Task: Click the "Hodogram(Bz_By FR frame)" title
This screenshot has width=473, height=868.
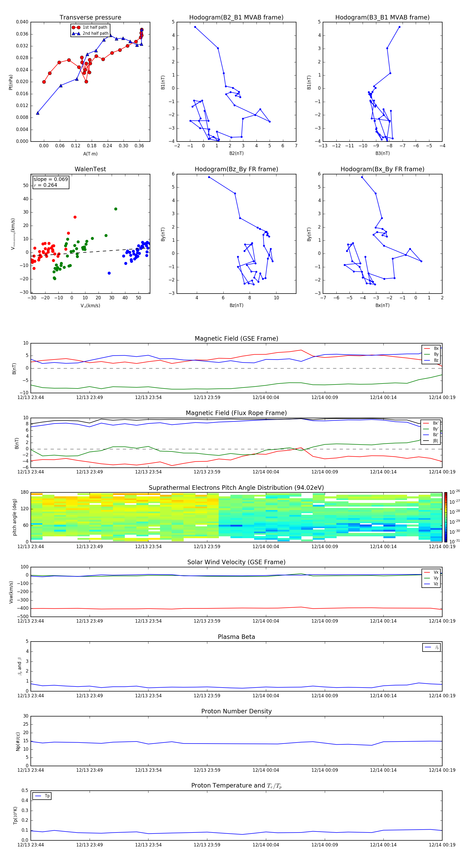Action: pyautogui.click(x=236, y=169)
